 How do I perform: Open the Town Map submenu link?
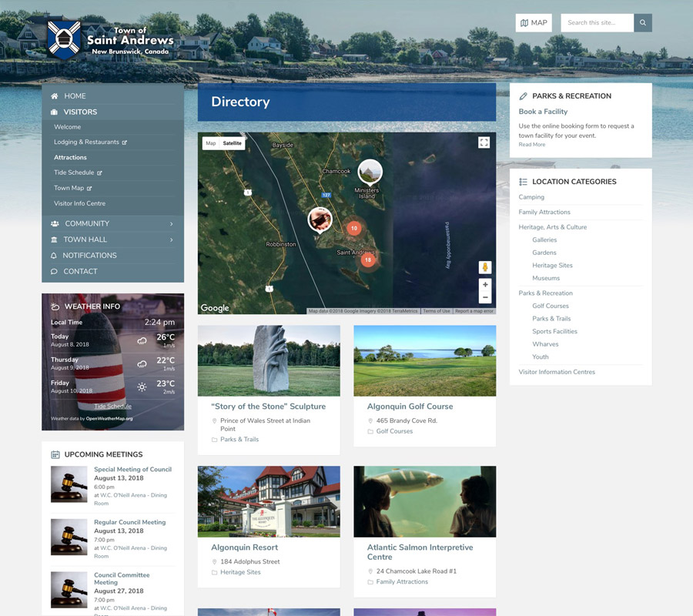point(72,188)
